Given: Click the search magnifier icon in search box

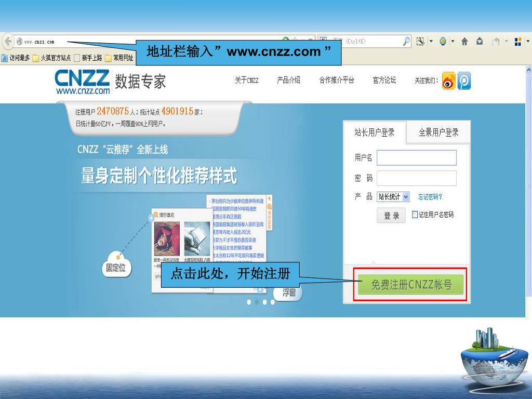Looking at the screenshot, I should click(x=406, y=42).
